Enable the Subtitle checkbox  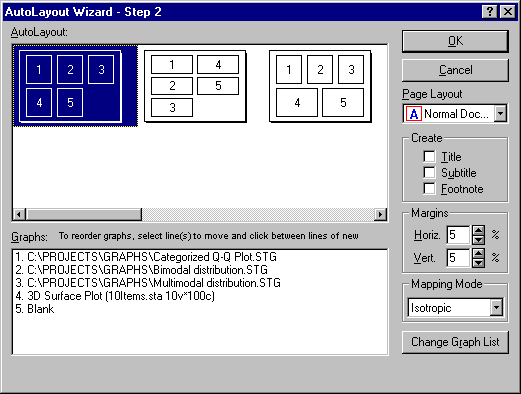[x=429, y=172]
